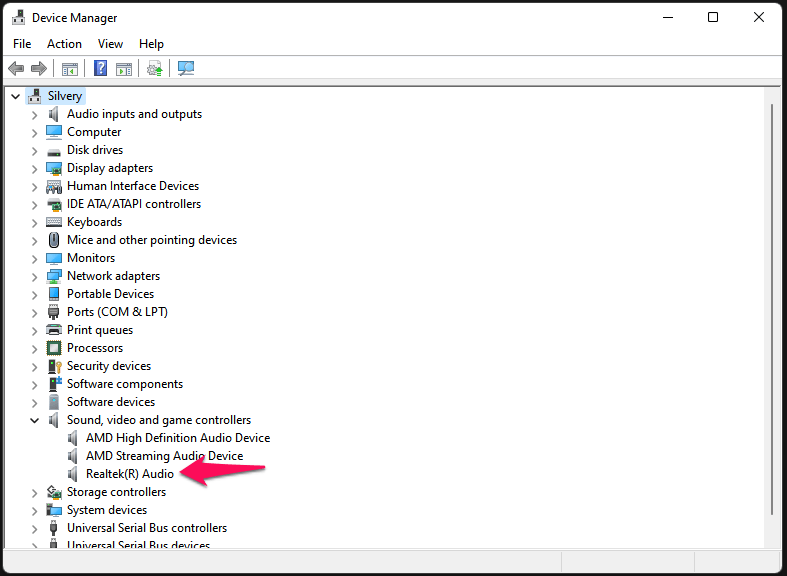Open the View menu
This screenshot has height=576, width=787.
(x=110, y=44)
